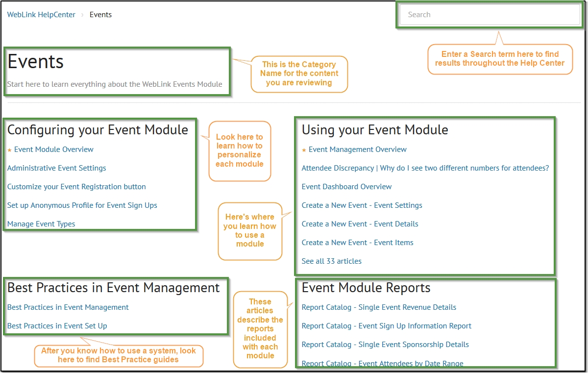
Task: Go to the WebLink HelpCenter breadcrumb link
Action: 41,15
